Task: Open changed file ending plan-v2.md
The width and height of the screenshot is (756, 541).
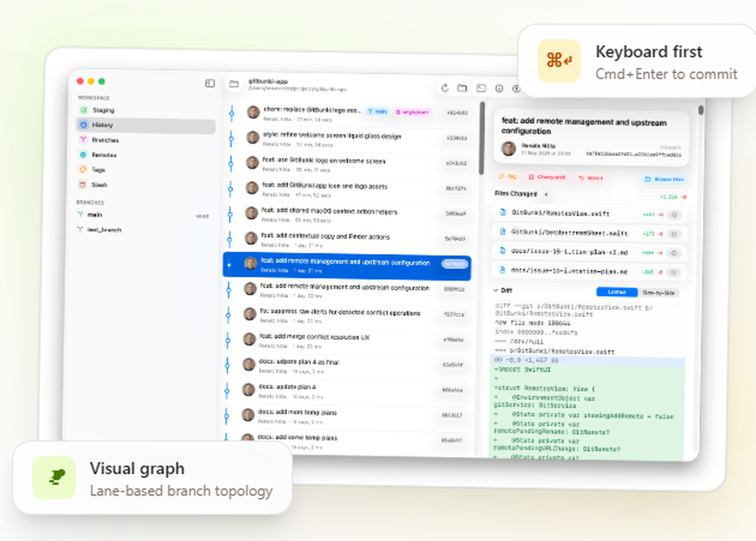Action: (590, 253)
